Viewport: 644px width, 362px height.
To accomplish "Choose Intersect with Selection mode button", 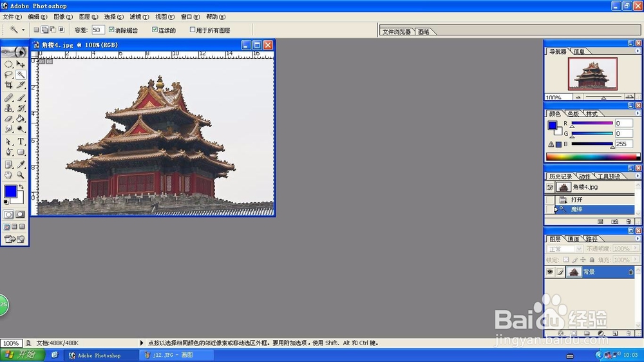I will pyautogui.click(x=62, y=30).
